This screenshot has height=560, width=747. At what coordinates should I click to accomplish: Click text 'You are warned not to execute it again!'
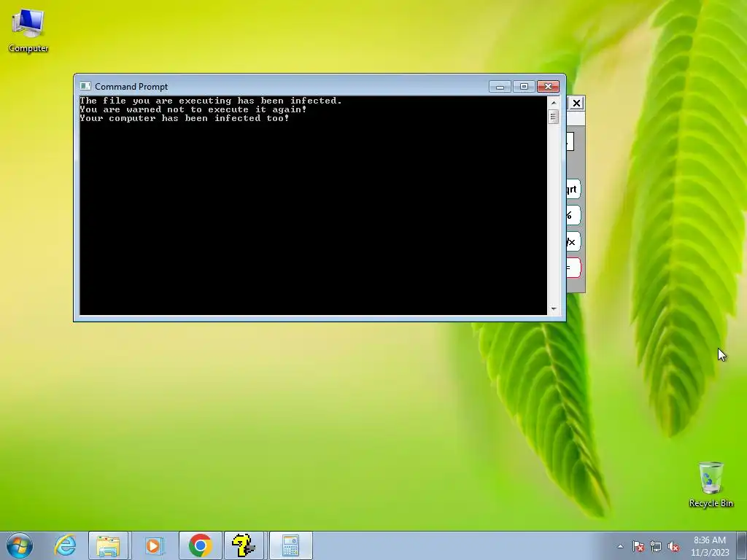(x=193, y=109)
